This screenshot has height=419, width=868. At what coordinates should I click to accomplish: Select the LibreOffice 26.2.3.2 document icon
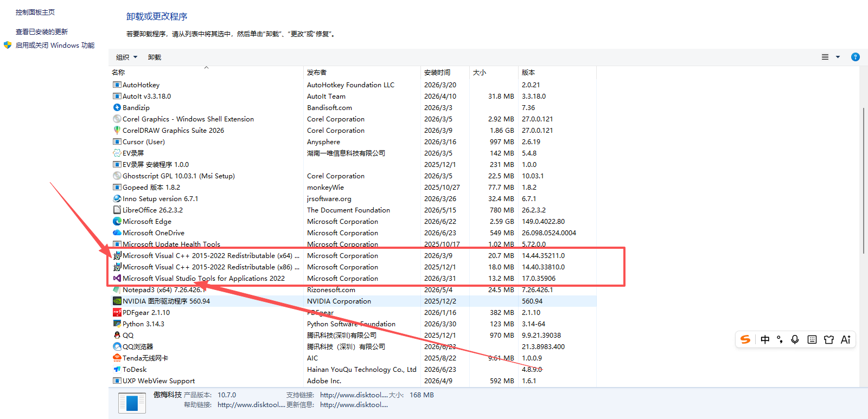point(117,210)
